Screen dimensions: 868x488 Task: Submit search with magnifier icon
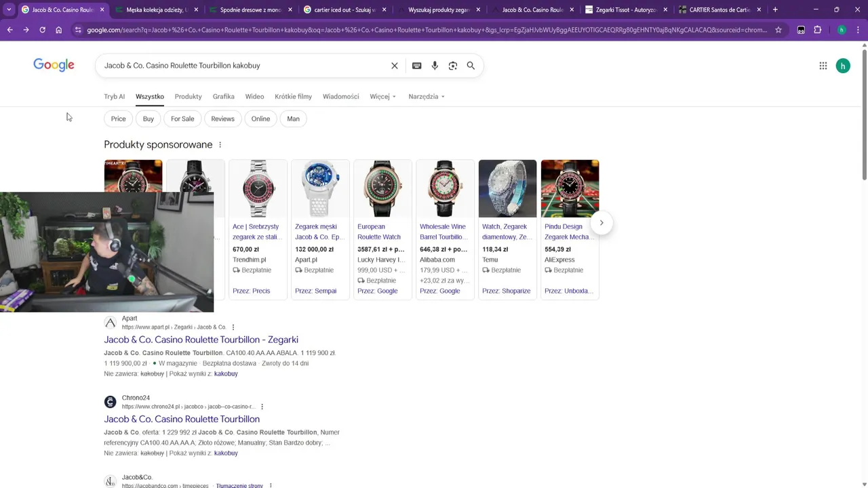click(471, 66)
